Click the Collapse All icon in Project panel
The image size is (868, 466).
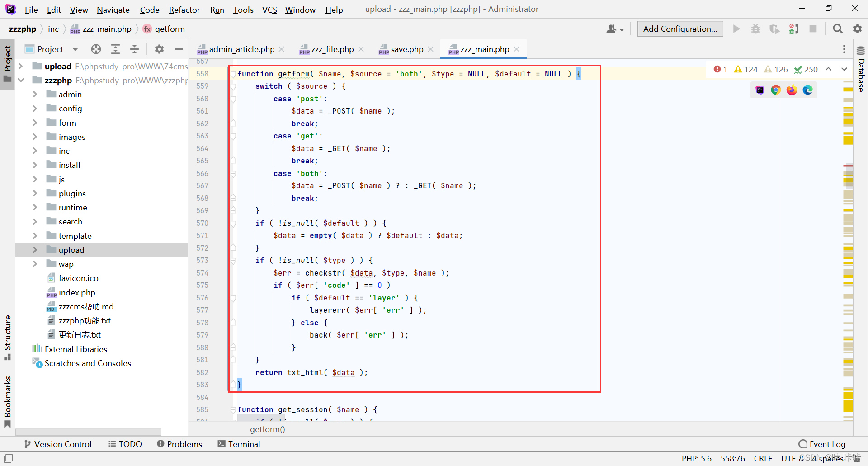click(134, 49)
